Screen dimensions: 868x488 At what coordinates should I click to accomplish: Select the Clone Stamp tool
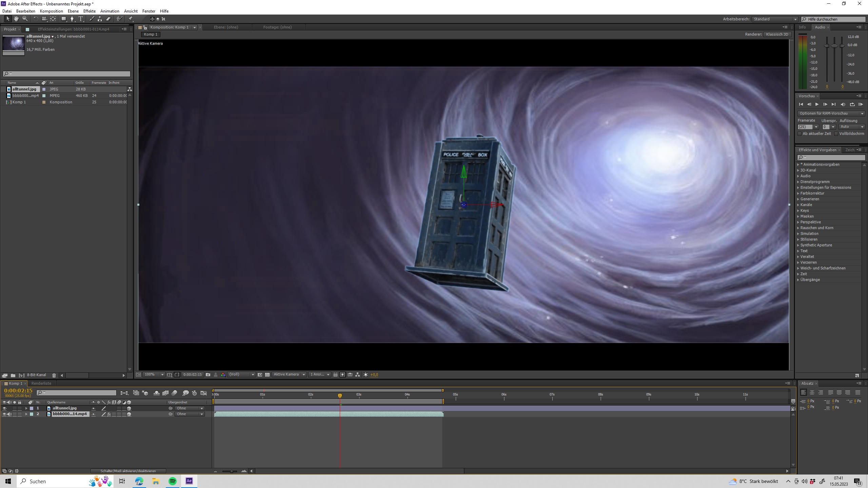[x=100, y=19]
